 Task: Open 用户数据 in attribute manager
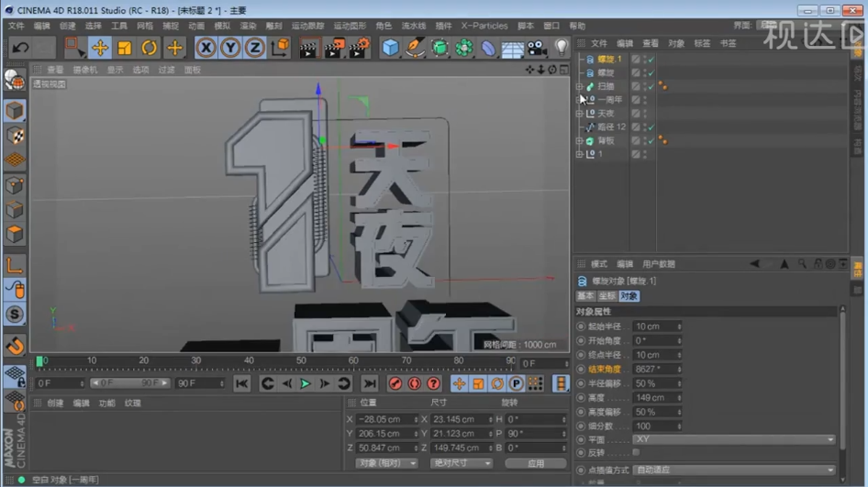coord(659,264)
